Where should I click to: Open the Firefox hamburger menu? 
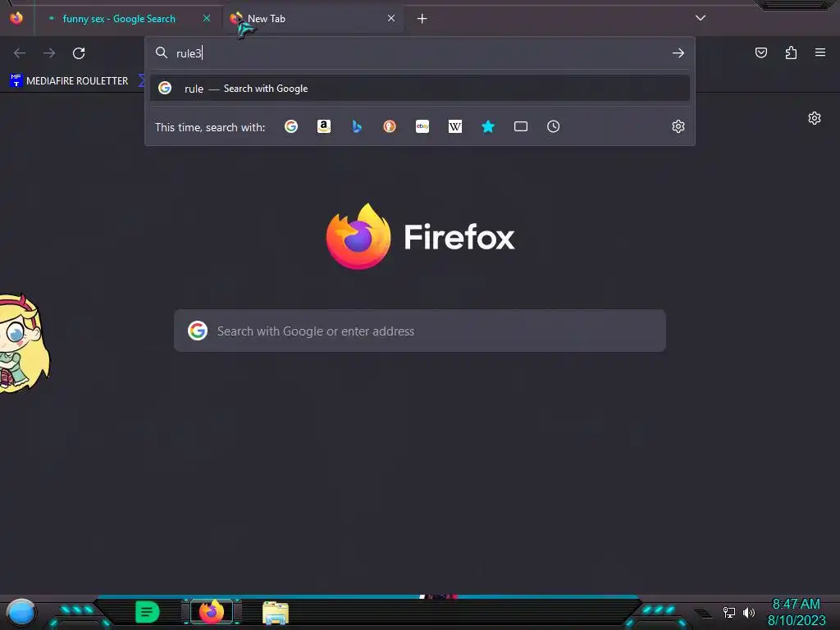tap(820, 52)
